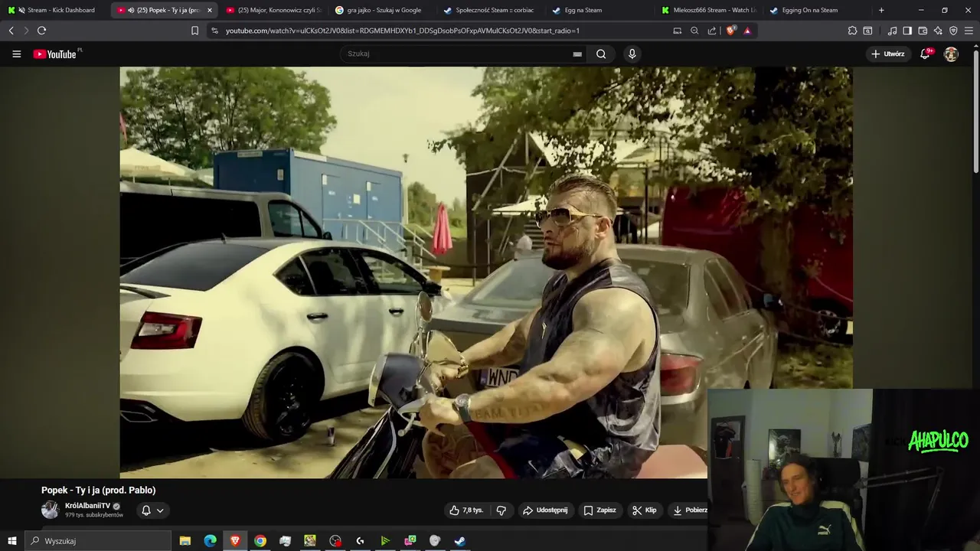Download the video with Pobierz button
980x551 pixels.
[x=688, y=510]
